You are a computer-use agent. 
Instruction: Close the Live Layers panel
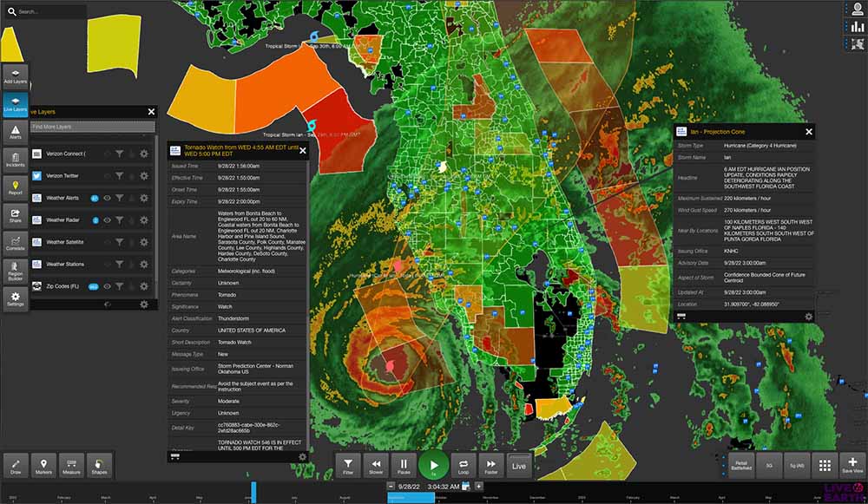click(151, 112)
